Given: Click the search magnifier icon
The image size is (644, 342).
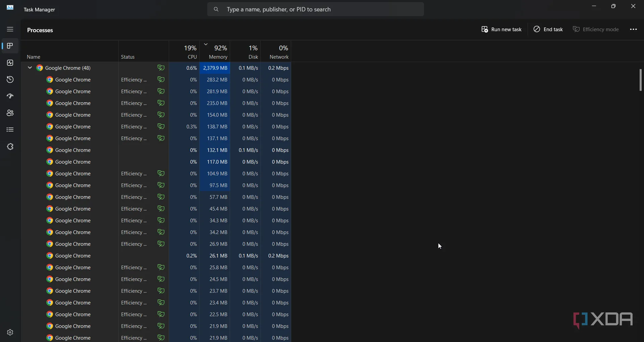Looking at the screenshot, I should pos(216,9).
